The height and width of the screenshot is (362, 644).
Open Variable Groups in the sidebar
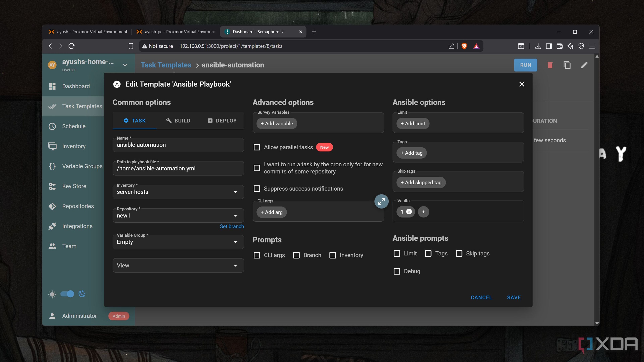tap(73, 166)
